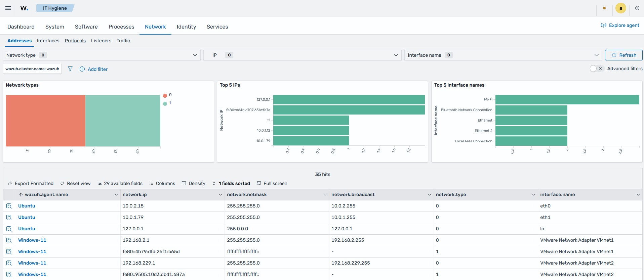
Task: Click the orange segment in Network types chart
Action: pyautogui.click(x=46, y=121)
